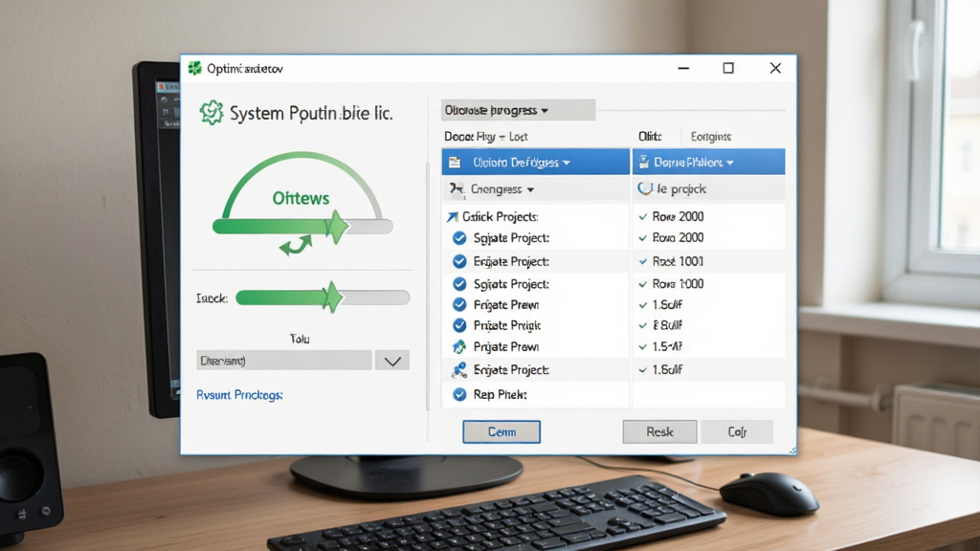Click the slider handle under the Oftews gauge
Screen dimensions: 980x551
[337, 227]
